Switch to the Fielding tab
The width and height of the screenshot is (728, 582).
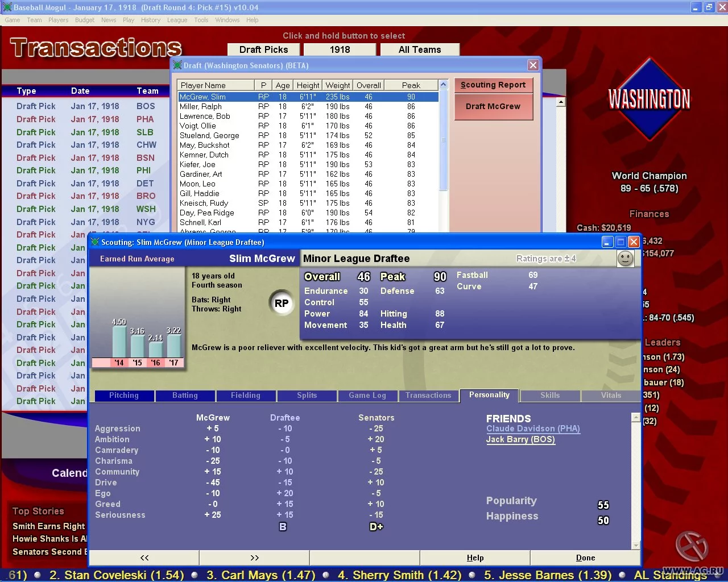[x=246, y=396]
